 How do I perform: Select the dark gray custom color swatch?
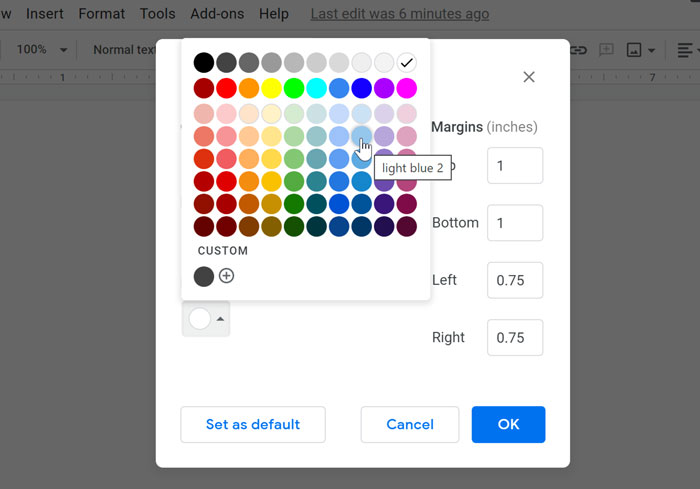pyautogui.click(x=204, y=276)
